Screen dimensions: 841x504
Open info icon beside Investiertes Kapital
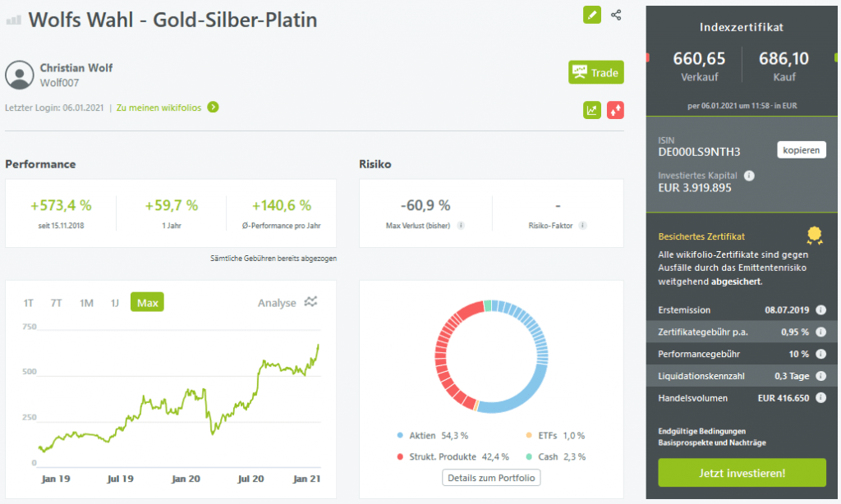[x=749, y=176]
